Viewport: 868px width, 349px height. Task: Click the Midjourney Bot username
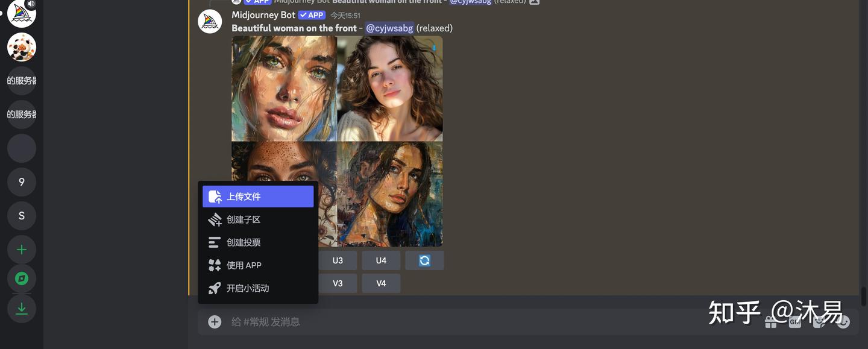tap(263, 15)
